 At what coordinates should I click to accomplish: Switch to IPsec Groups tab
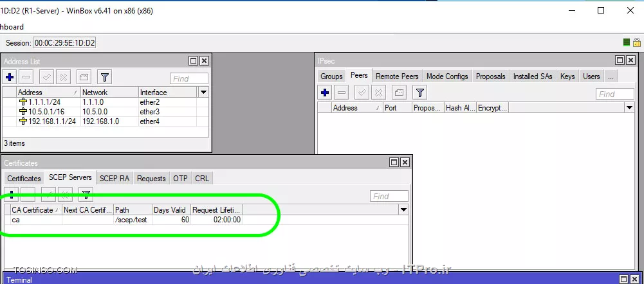click(331, 76)
